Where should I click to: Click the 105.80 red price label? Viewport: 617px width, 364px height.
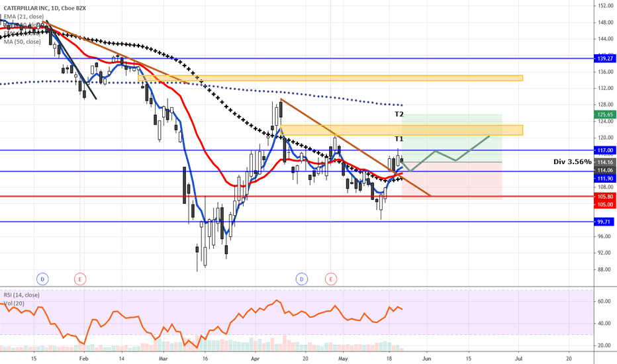[x=605, y=197]
